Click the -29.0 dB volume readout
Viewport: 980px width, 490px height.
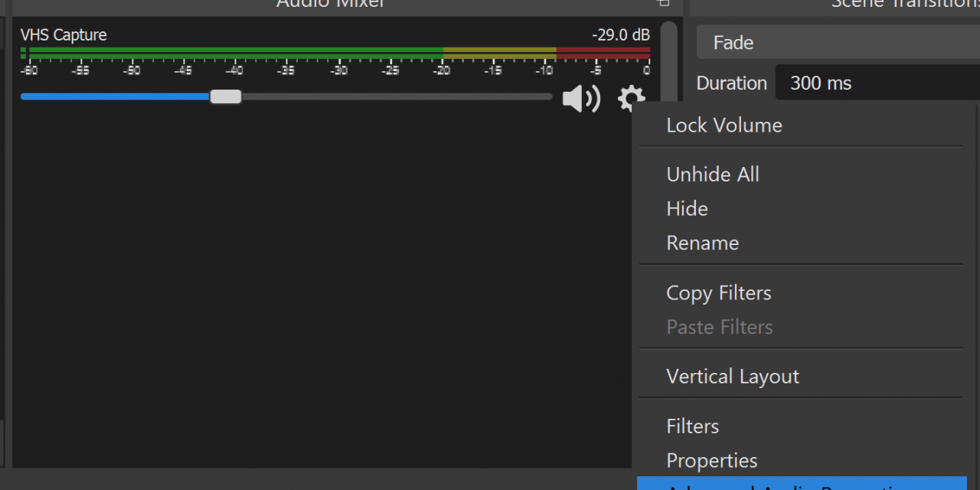pyautogui.click(x=620, y=35)
